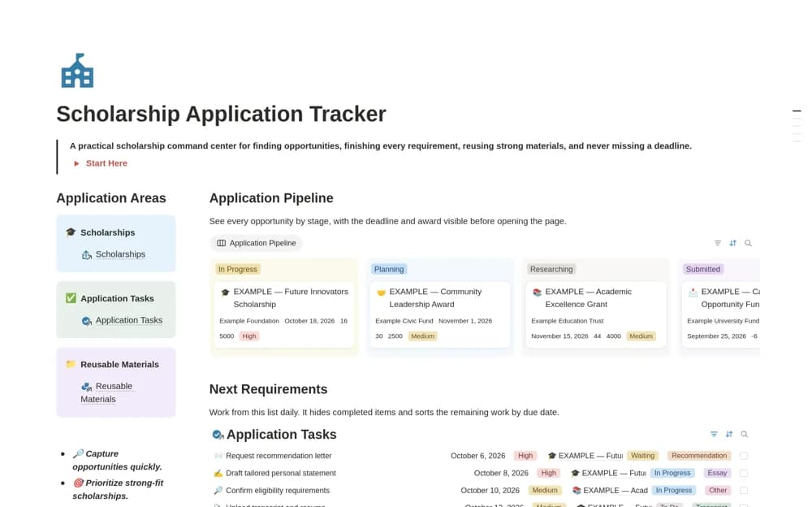812x507 pixels.
Task: Click the envelope icon on recommendation letter row
Action: click(218, 456)
